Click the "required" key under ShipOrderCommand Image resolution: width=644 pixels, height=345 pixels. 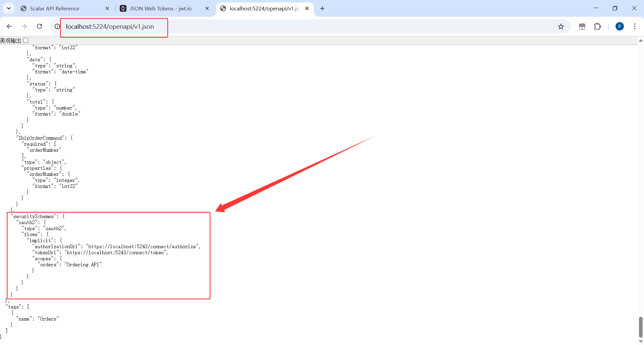click(x=35, y=144)
